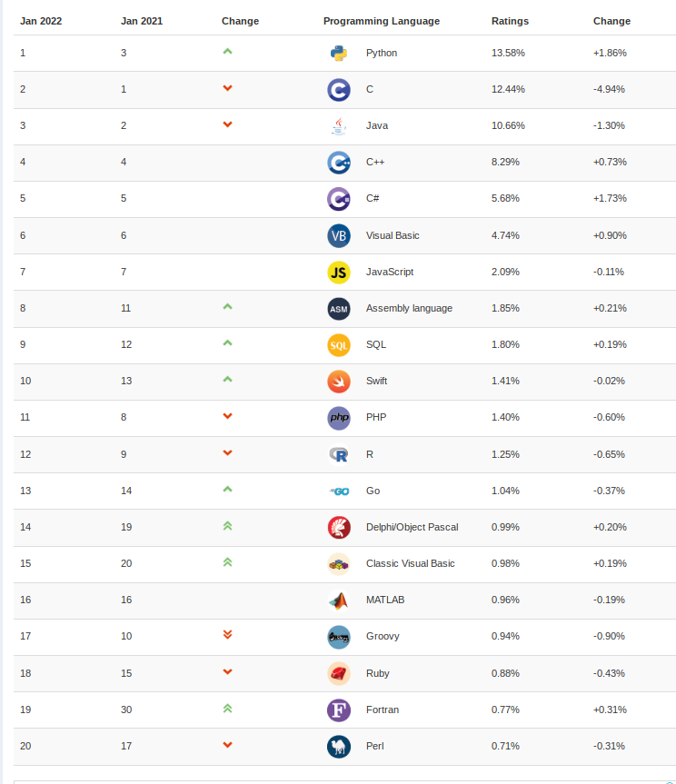Click the Ruby language name

coord(377,673)
